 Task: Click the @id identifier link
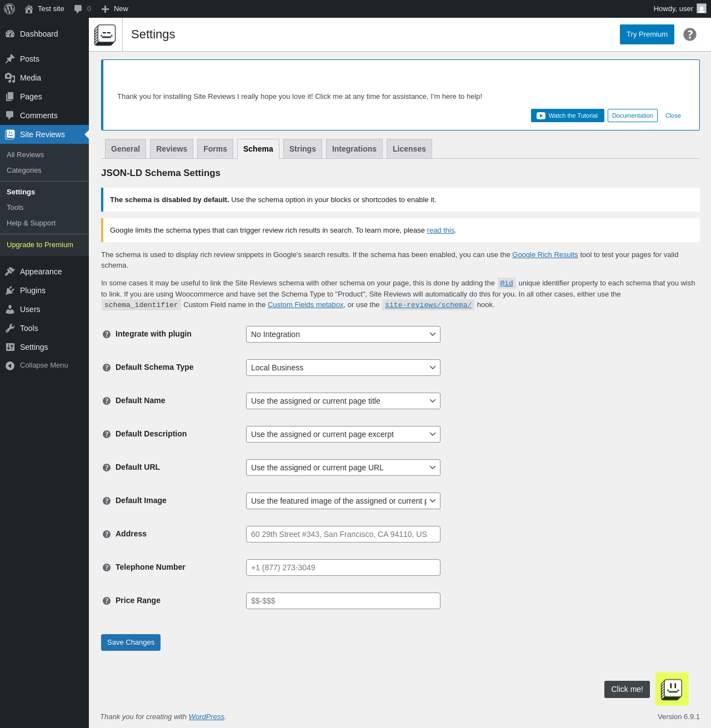tap(507, 283)
